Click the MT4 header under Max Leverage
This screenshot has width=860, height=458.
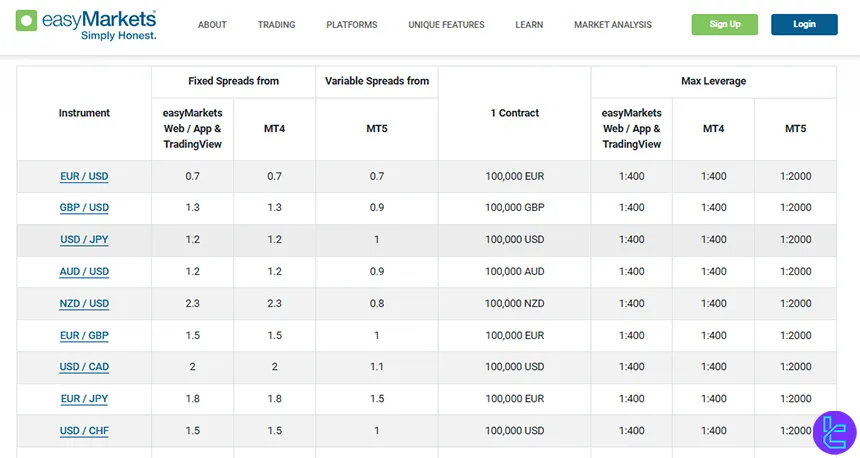pyautogui.click(x=714, y=129)
